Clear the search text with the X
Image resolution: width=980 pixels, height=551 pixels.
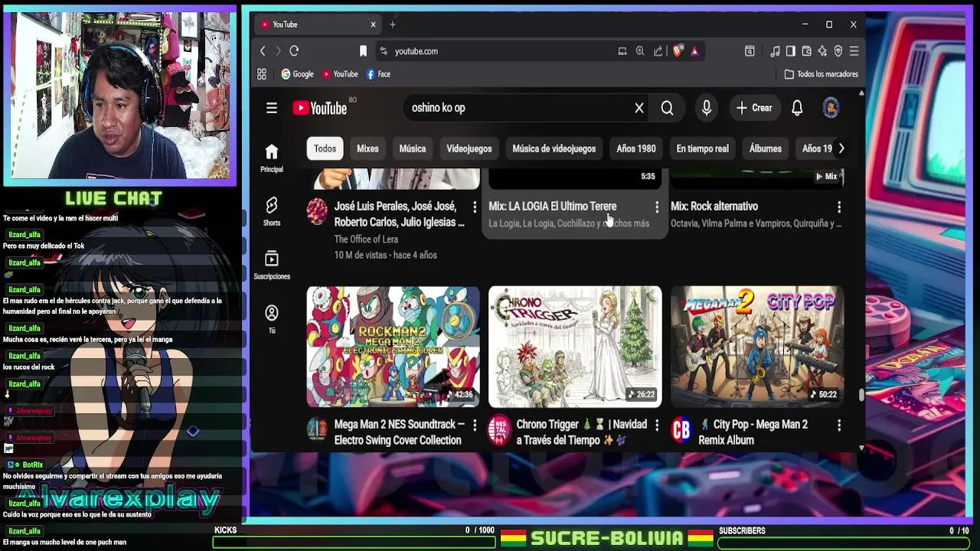639,108
